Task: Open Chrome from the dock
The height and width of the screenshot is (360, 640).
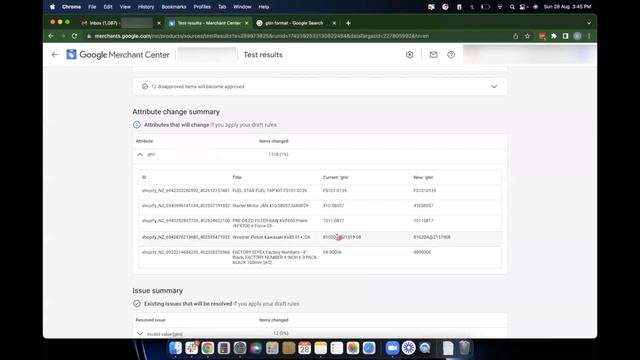Action: [207, 348]
